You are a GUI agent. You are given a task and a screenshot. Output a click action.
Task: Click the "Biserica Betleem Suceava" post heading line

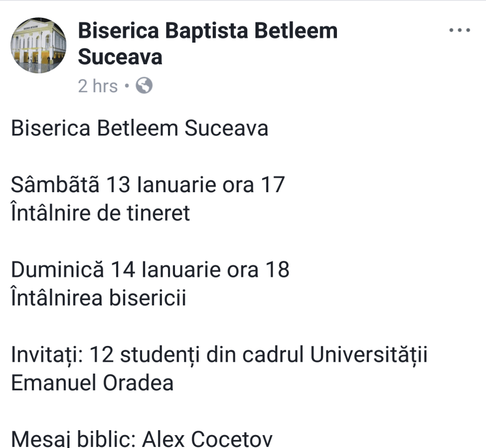tap(139, 129)
